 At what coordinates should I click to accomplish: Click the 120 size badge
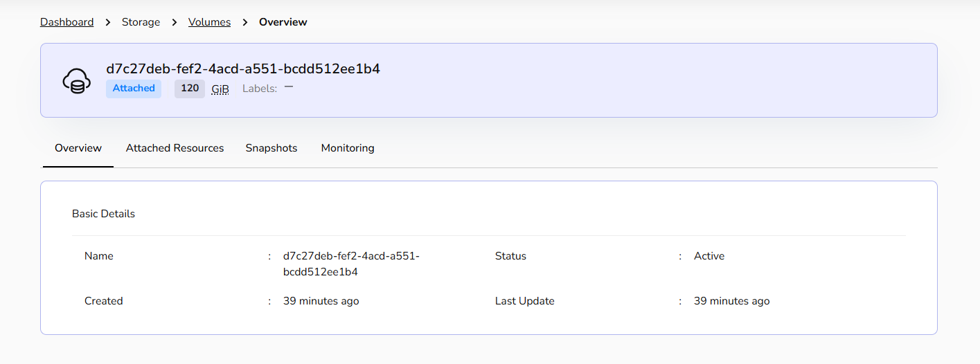coord(190,89)
